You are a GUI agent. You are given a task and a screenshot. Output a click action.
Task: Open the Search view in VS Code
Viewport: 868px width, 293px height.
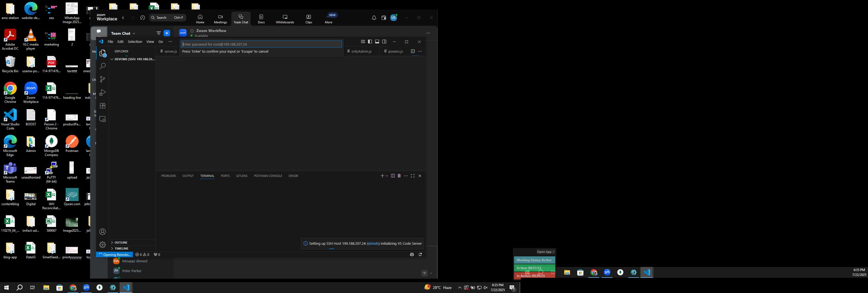tap(103, 66)
